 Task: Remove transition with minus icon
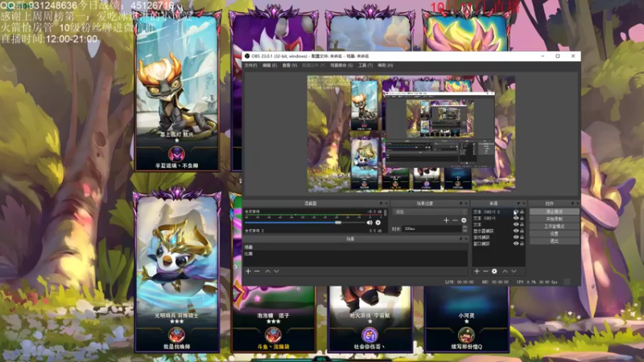click(x=455, y=220)
